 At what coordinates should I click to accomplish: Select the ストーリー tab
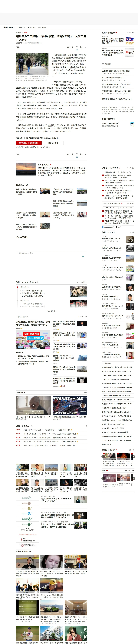pyautogui.click(x=32, y=27)
